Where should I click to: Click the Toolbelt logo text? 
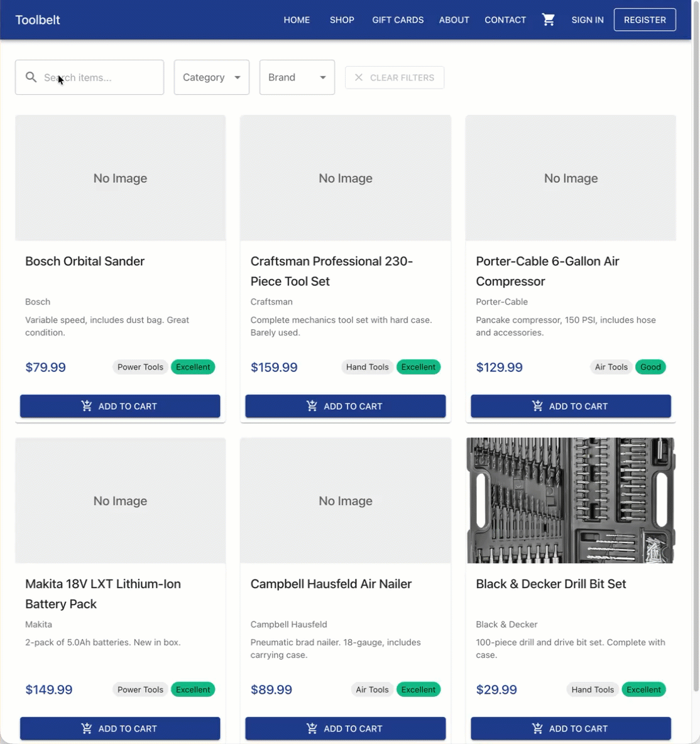pos(38,20)
